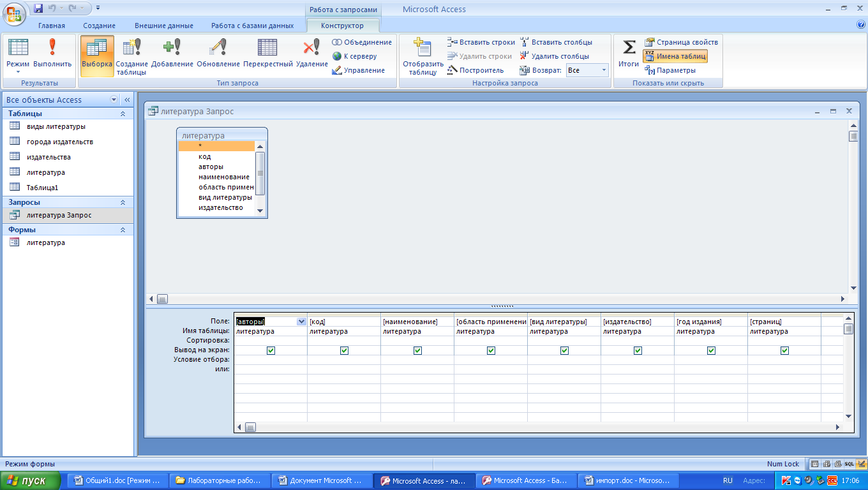The image size is (868, 490).
Task: Collapse the Таблицы group
Action: point(123,114)
